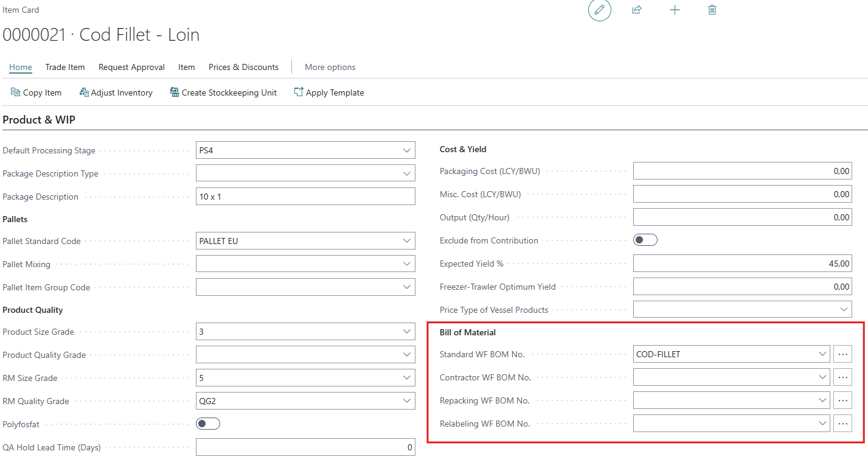Click Apply Template icon
Image resolution: width=868 pixels, height=468 pixels.
tap(299, 92)
